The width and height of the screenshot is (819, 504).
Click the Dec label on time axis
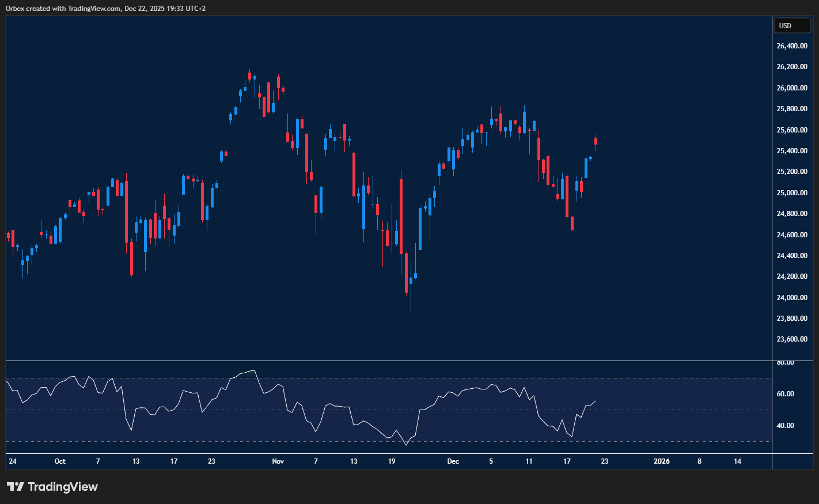point(453,461)
